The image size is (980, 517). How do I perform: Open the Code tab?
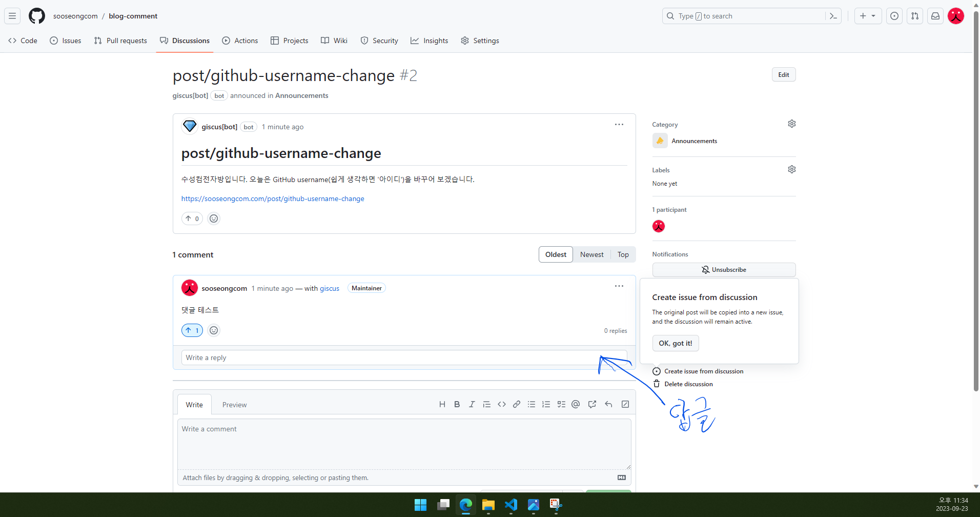(23, 41)
